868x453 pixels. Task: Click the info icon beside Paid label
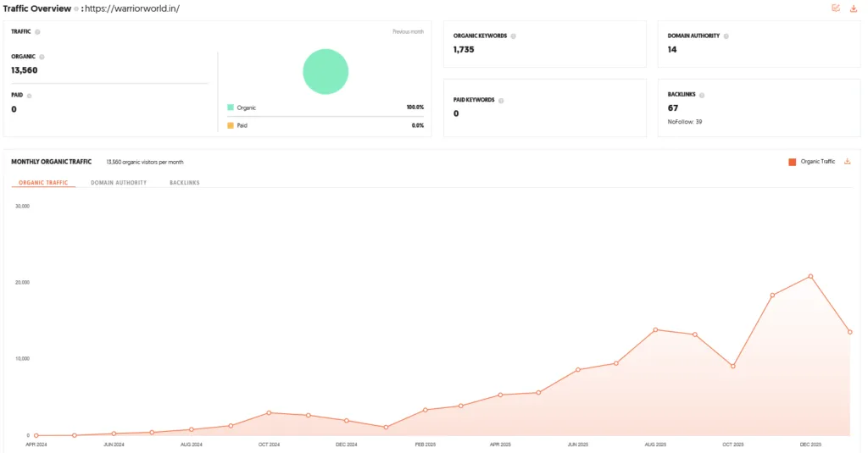[x=30, y=96]
